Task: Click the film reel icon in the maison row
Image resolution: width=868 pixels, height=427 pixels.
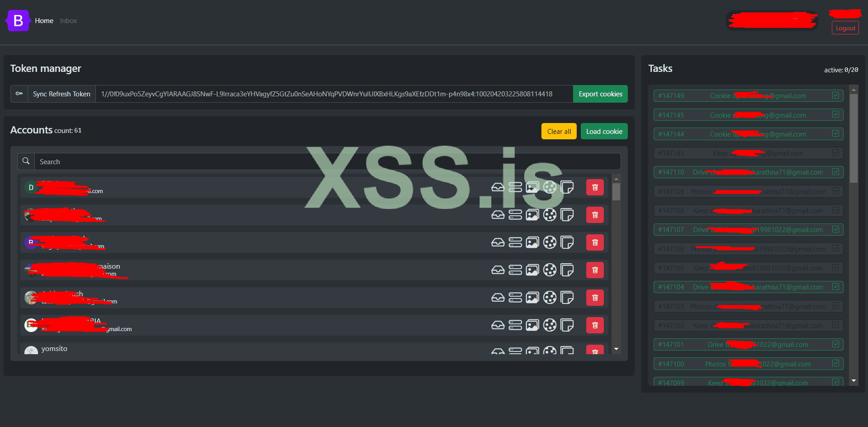Action: (x=550, y=270)
